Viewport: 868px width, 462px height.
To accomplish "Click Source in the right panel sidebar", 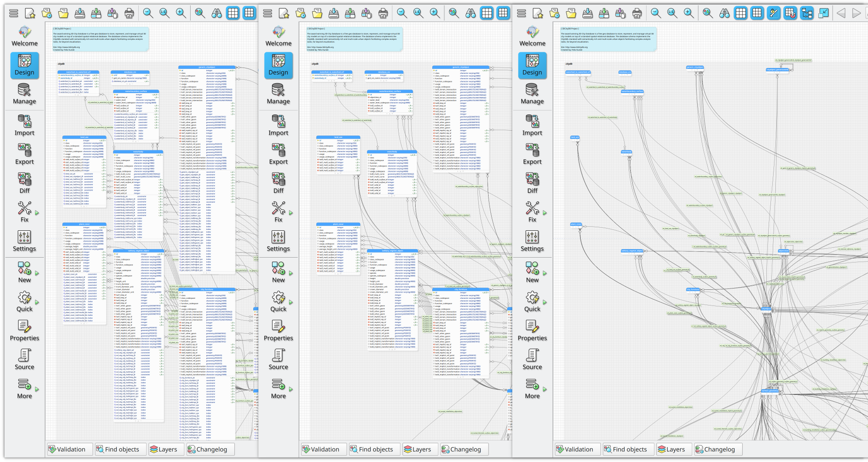I will pos(532,360).
